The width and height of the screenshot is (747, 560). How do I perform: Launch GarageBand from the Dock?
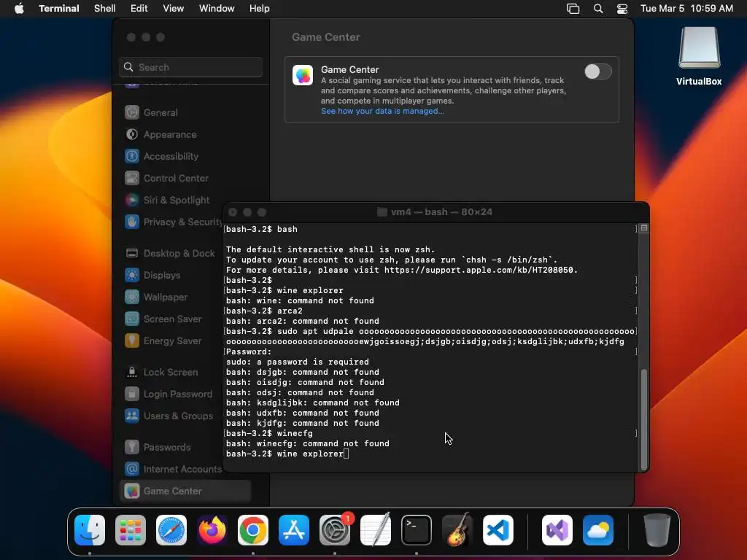click(457, 530)
